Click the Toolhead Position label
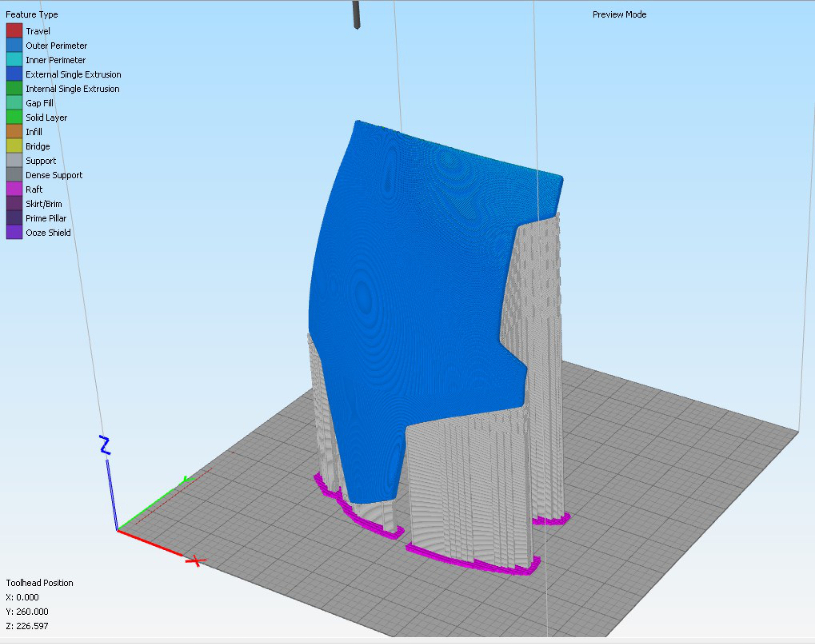Image resolution: width=815 pixels, height=644 pixels. (x=39, y=583)
